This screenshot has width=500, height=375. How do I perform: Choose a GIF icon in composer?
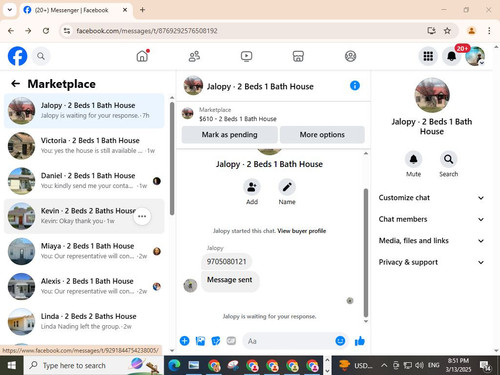231,341
